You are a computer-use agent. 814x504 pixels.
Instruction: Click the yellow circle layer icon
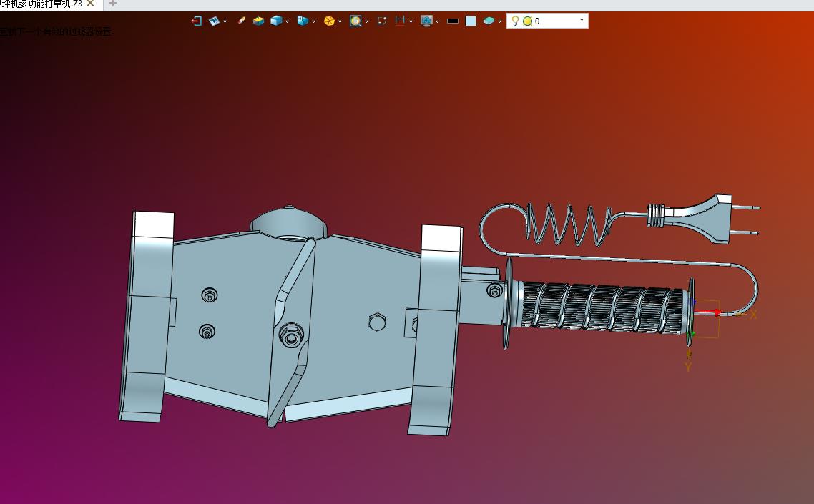tap(527, 21)
